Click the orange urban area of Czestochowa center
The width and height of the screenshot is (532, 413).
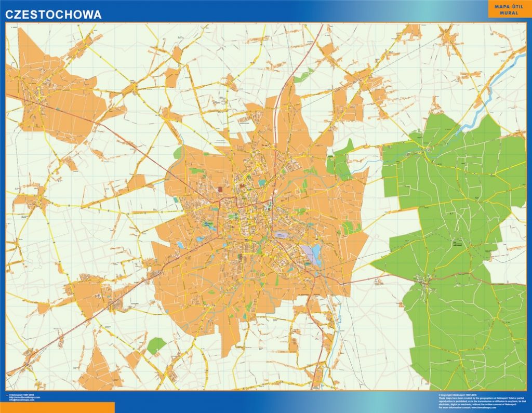pyautogui.click(x=255, y=218)
